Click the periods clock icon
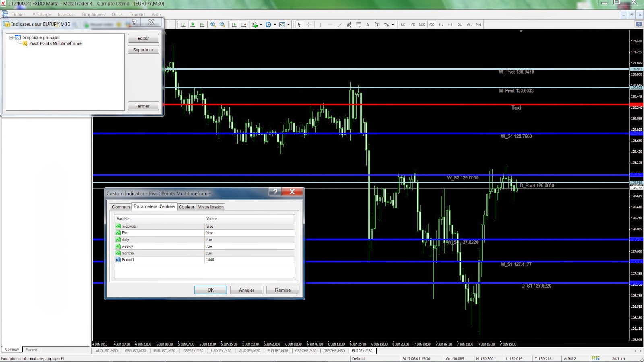This screenshot has width=644, height=362. tap(268, 25)
